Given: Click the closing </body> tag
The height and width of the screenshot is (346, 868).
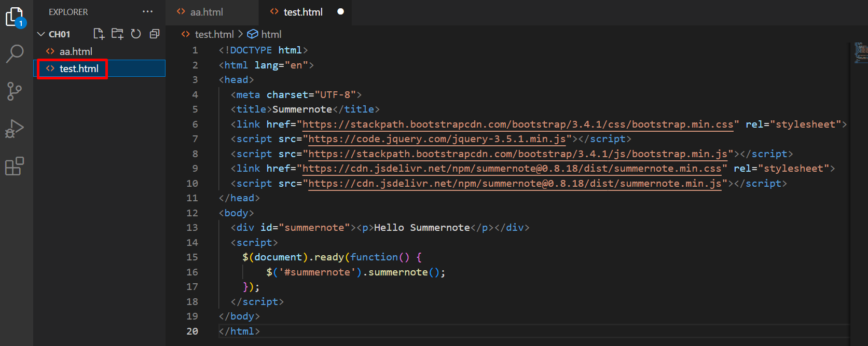Looking at the screenshot, I should point(239,316).
